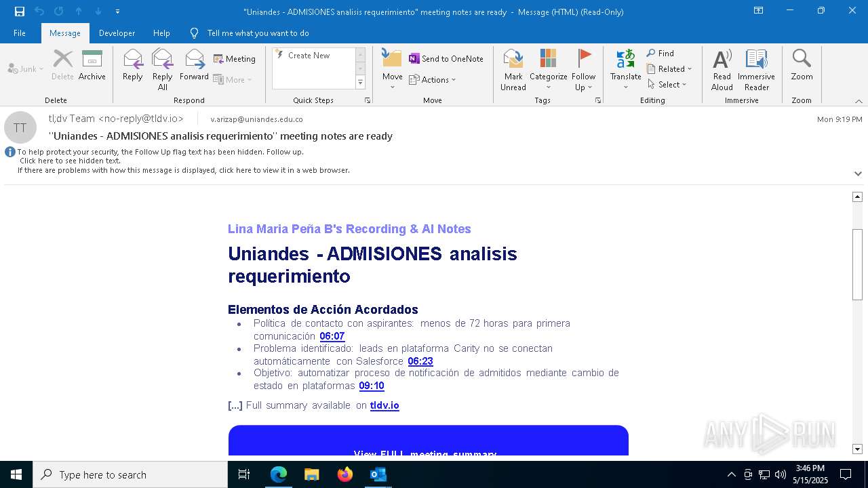Open the Follow Up flag menu
This screenshot has width=868, height=488.
(583, 70)
